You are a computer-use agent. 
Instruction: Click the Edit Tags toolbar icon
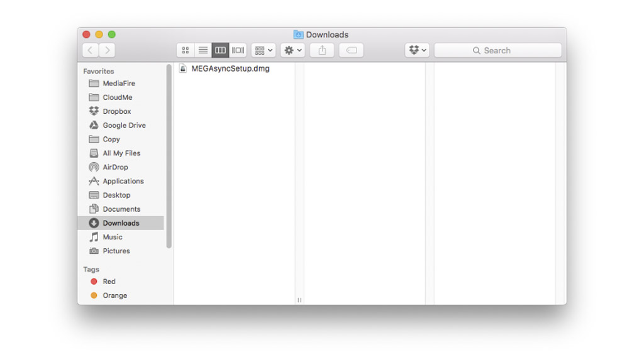352,50
